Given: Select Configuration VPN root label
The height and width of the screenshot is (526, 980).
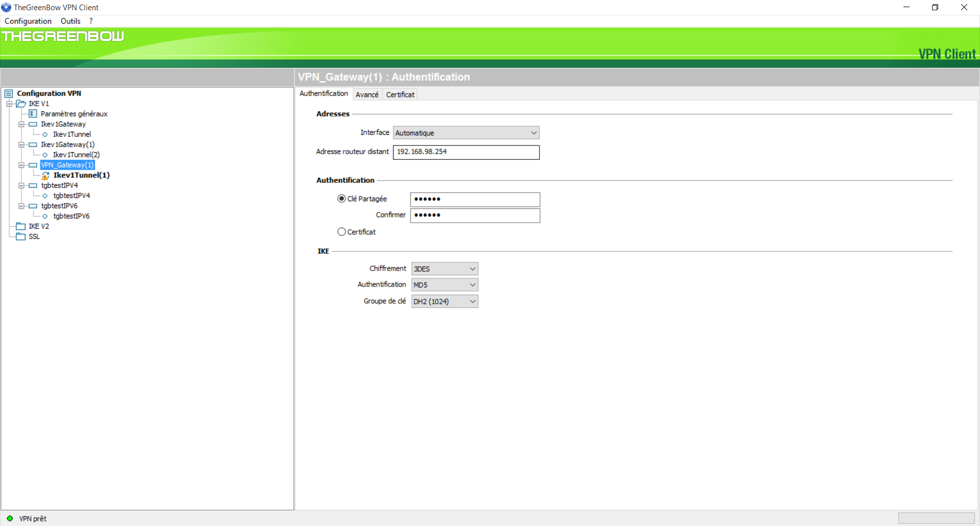Looking at the screenshot, I should coord(49,93).
